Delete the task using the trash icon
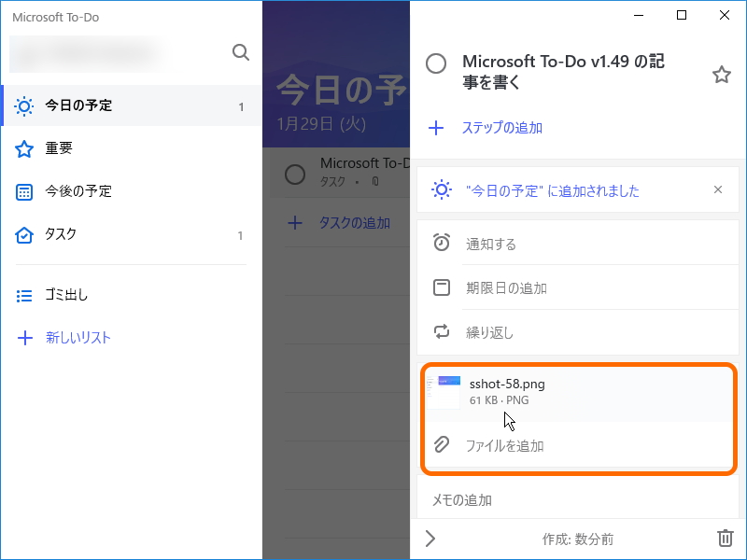Viewport: 747px width, 560px height. [x=726, y=539]
